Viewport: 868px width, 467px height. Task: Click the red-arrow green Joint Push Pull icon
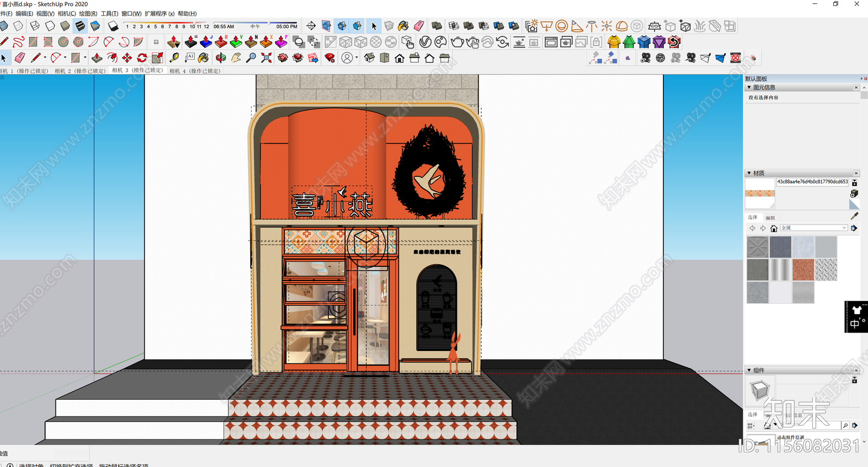pyautogui.click(x=236, y=42)
